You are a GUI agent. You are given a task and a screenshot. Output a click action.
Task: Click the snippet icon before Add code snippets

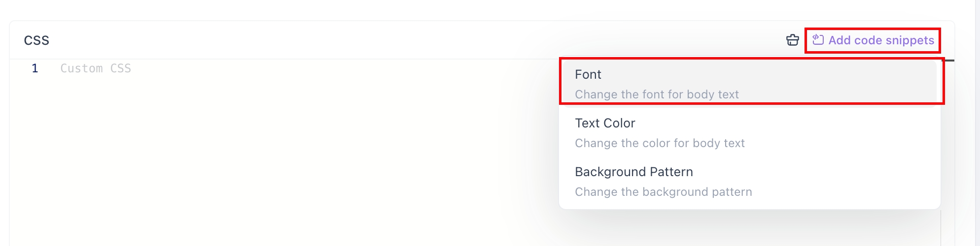pos(818,40)
